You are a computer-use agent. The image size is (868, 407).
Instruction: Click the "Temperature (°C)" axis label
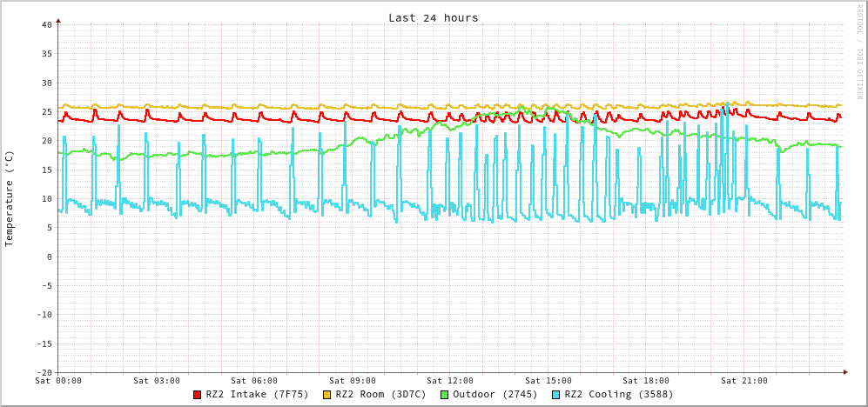pyautogui.click(x=10, y=198)
